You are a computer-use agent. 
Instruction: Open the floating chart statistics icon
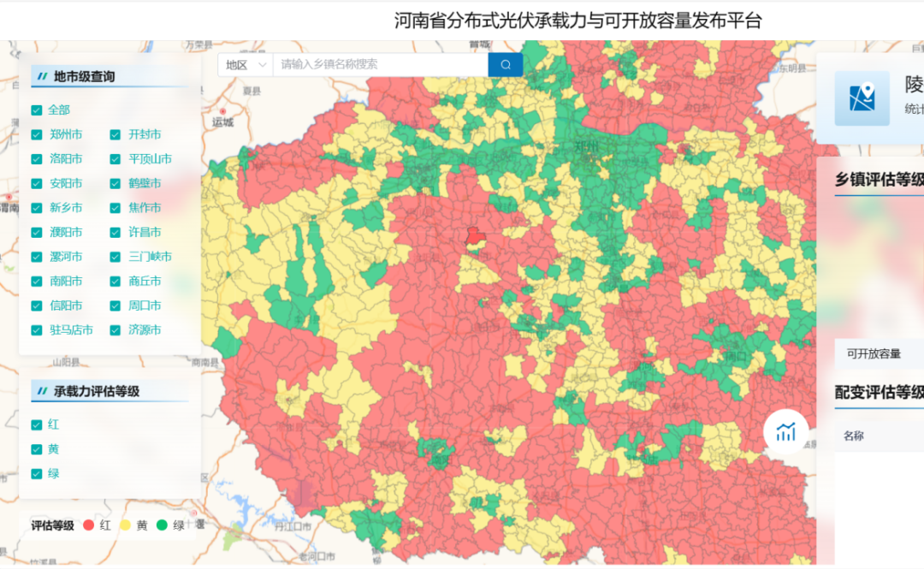pos(785,432)
